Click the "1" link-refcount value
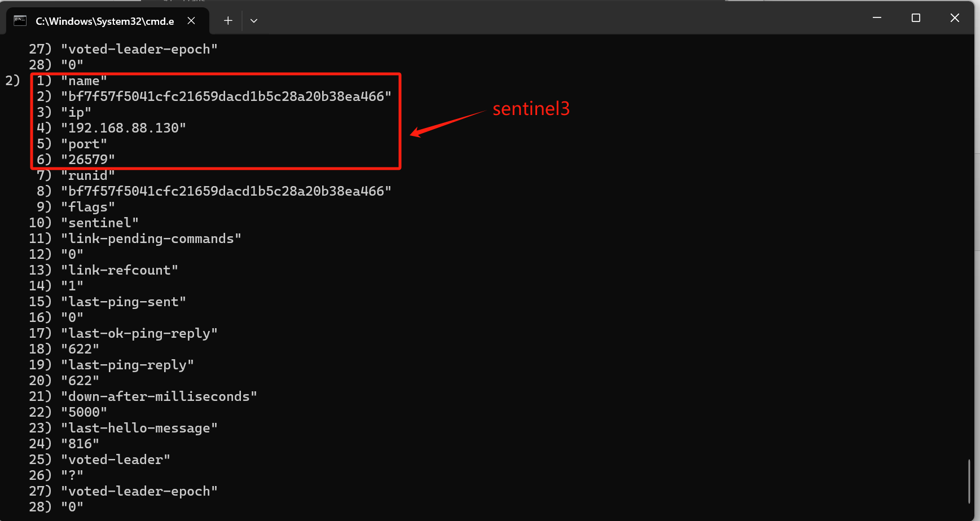 pyautogui.click(x=72, y=286)
